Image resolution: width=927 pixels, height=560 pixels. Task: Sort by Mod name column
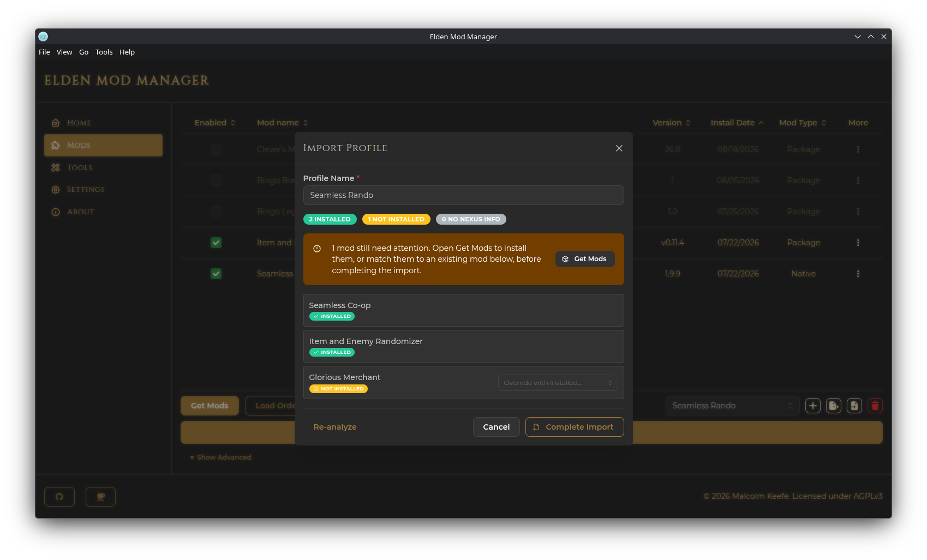[283, 123]
